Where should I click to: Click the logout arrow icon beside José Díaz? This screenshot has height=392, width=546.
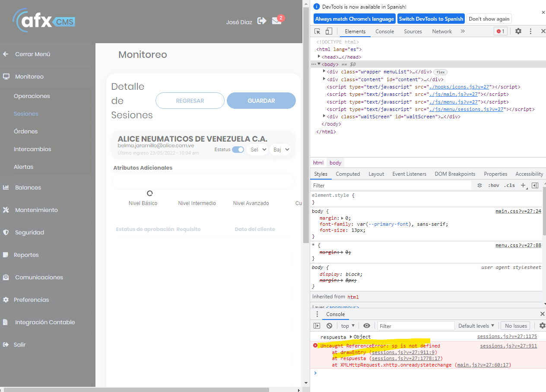(262, 21)
